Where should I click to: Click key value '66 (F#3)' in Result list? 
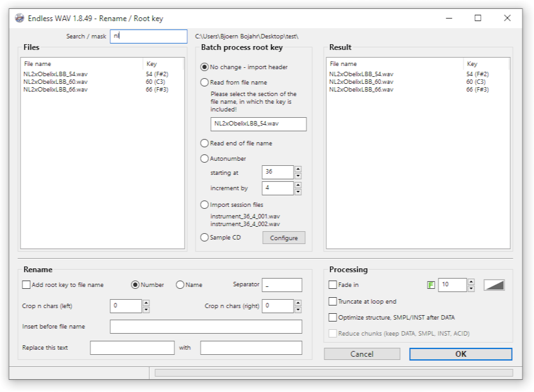click(x=478, y=90)
